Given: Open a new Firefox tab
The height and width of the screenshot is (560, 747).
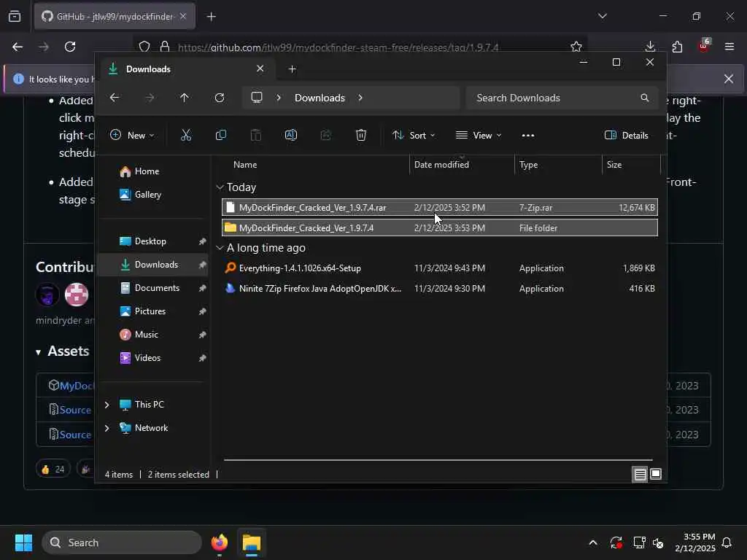Looking at the screenshot, I should pos(211,17).
